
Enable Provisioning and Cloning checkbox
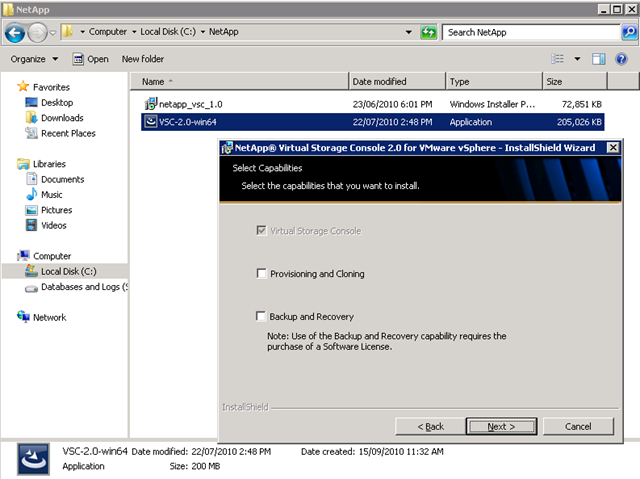click(261, 273)
